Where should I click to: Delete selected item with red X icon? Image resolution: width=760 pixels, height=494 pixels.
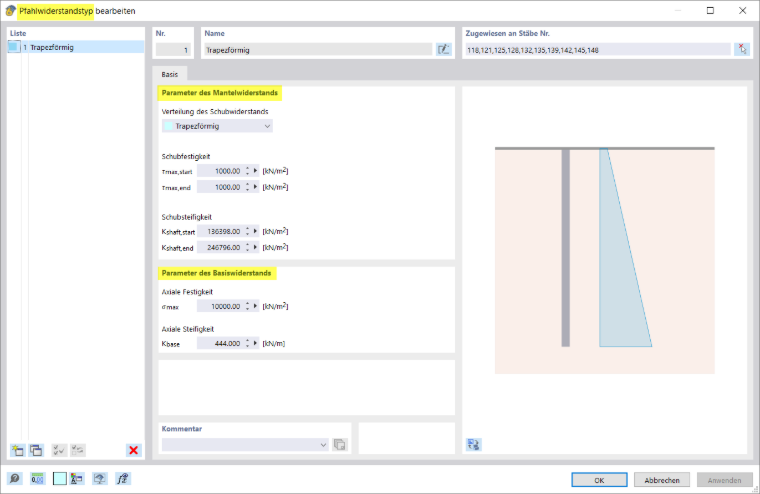click(133, 450)
